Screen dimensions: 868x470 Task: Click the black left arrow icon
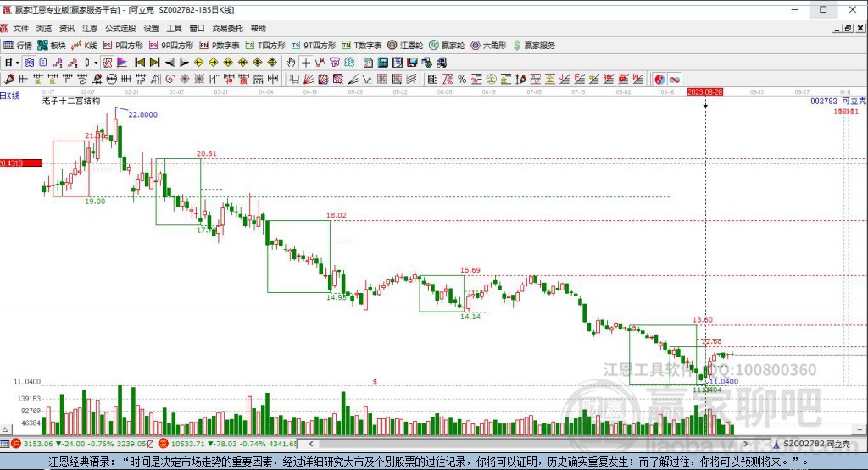click(170, 63)
